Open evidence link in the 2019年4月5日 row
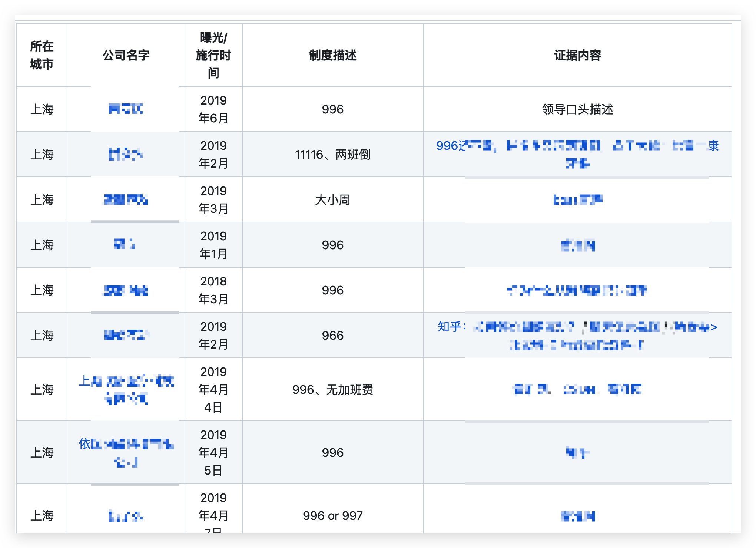Image resolution: width=756 pixels, height=548 pixels. coord(577,452)
